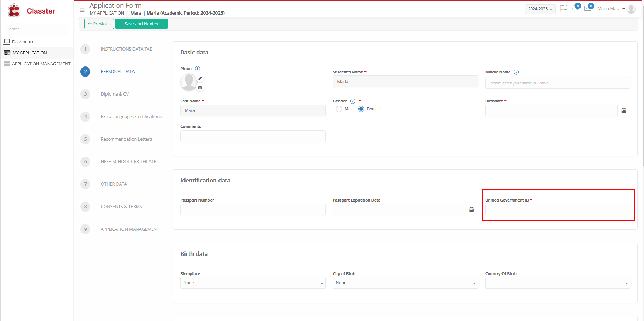This screenshot has height=321, width=644.
Task: Select the Female gender option
Action: click(x=361, y=109)
